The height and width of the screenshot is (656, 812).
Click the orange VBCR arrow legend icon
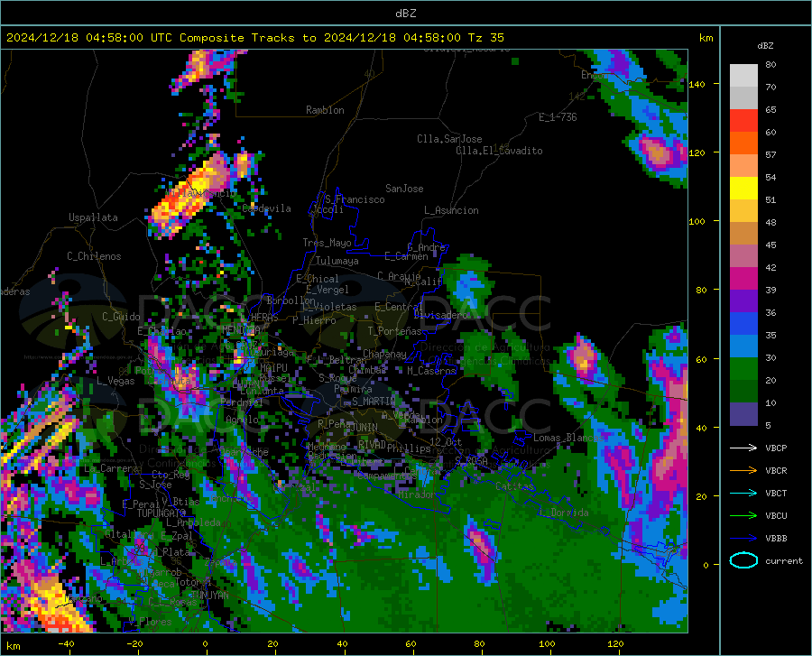(x=743, y=471)
